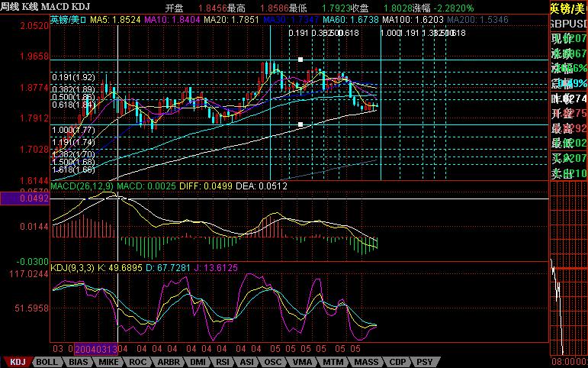This screenshot has width=588, height=368.
Task: Click the MA100: 1.6203 label
Action: (413, 20)
